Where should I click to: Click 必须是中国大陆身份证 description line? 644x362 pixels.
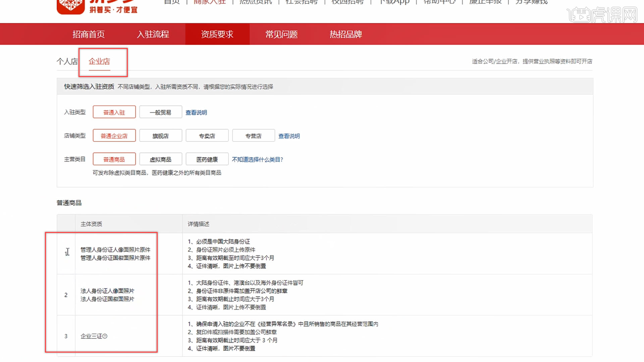pos(219,242)
